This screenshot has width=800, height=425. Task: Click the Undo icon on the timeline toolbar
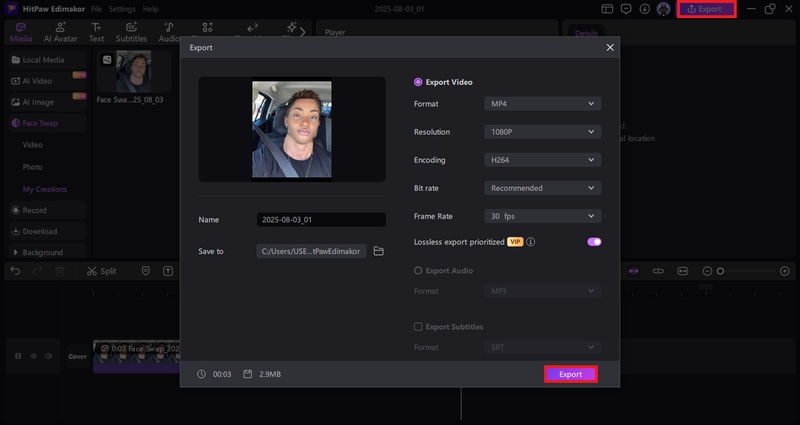[15, 271]
